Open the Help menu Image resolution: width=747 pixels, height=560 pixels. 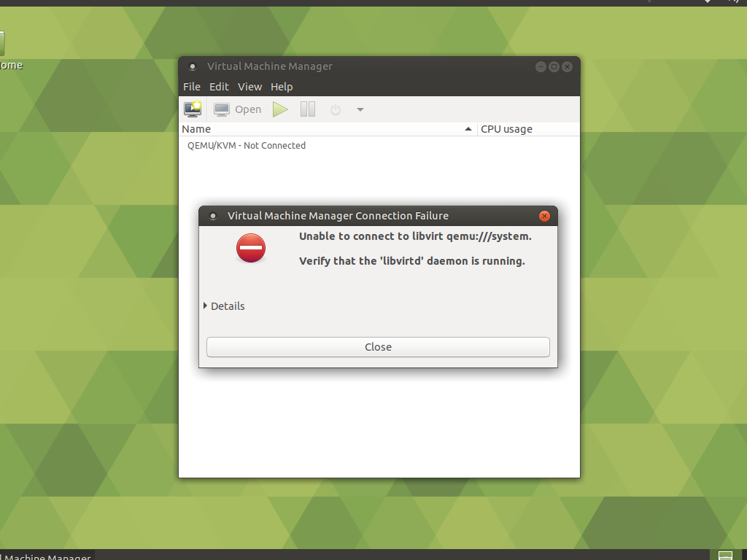click(x=282, y=86)
